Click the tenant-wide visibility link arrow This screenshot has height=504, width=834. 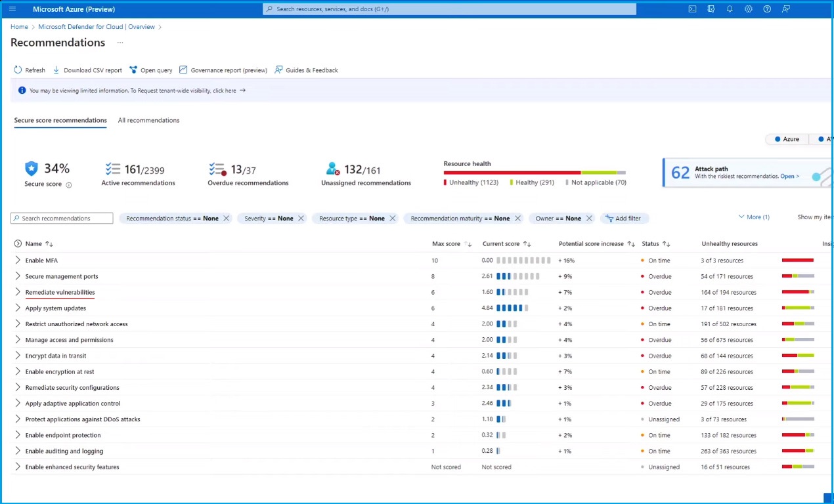(x=242, y=91)
